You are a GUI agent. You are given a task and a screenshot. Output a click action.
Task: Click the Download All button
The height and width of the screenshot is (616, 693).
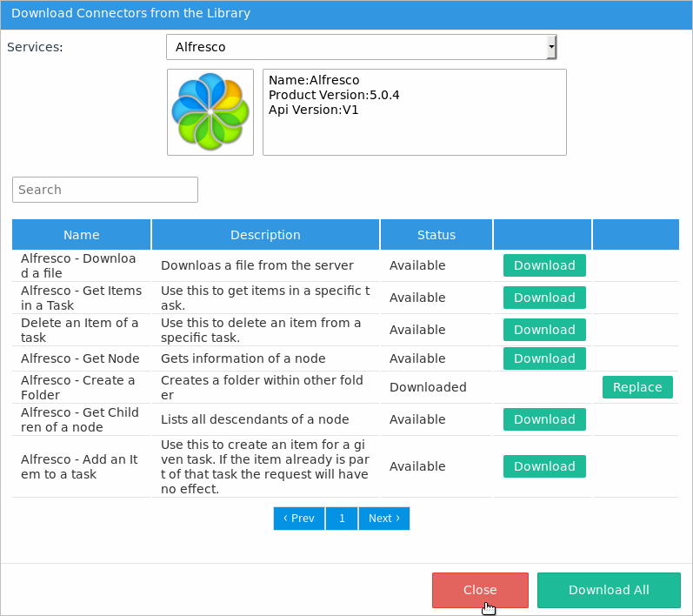pyautogui.click(x=609, y=590)
